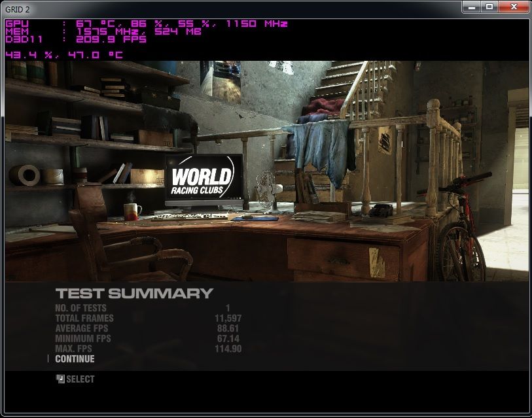Click the GRID 2 window title text
The width and height of the screenshot is (532, 418).
[x=17, y=10]
